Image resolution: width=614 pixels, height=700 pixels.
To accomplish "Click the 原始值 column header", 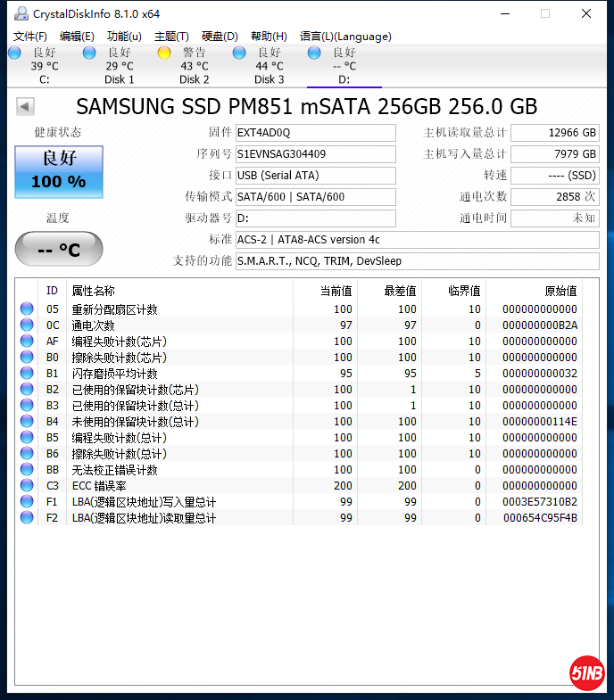I will tap(535, 291).
